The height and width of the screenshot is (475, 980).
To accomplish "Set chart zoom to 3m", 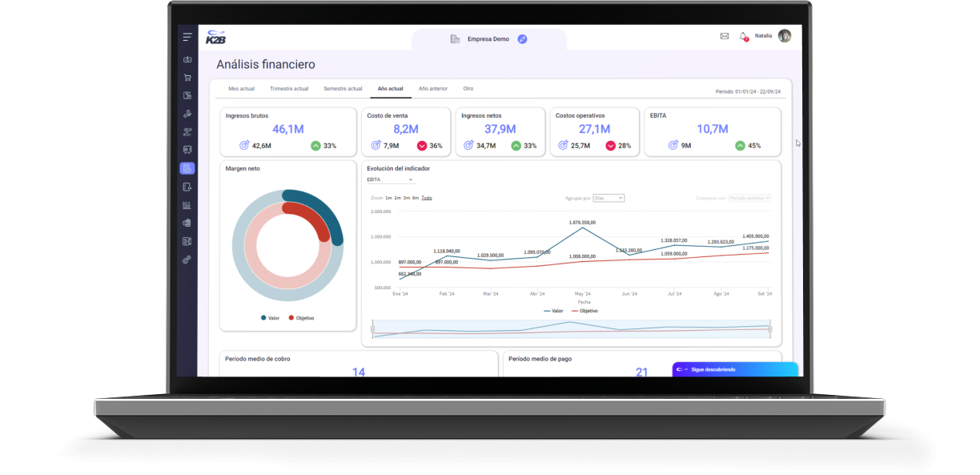I will click(407, 198).
